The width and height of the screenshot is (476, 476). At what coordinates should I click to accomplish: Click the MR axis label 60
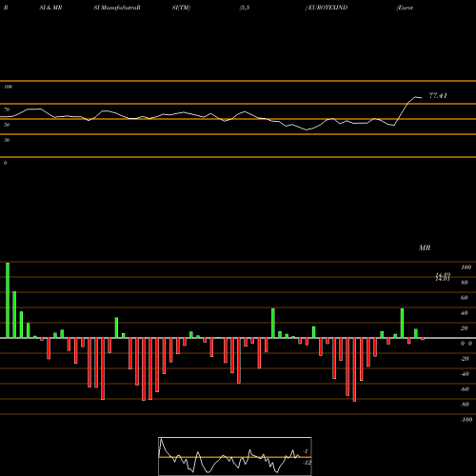(465, 298)
